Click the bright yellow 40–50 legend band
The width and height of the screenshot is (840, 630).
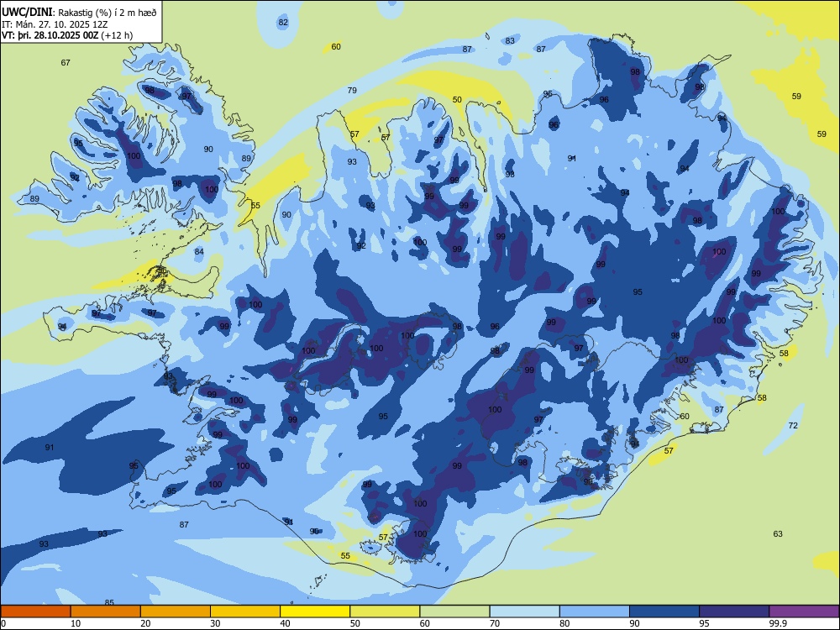pyautogui.click(x=315, y=612)
